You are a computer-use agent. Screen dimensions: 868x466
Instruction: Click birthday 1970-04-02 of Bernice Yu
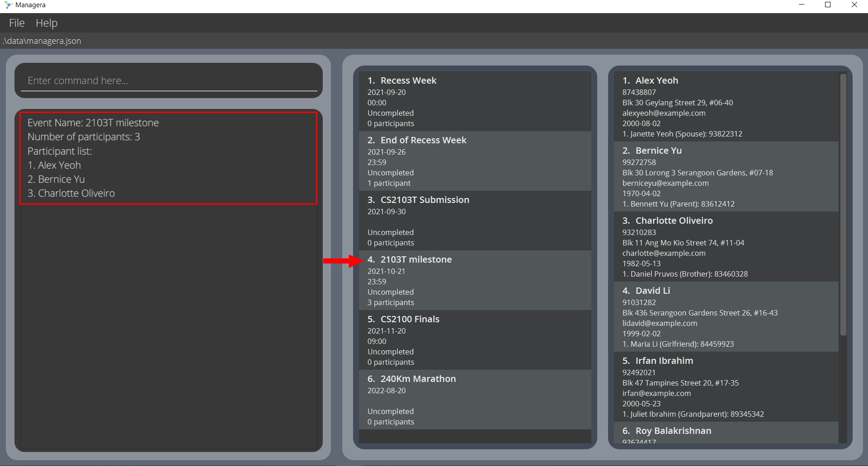641,193
